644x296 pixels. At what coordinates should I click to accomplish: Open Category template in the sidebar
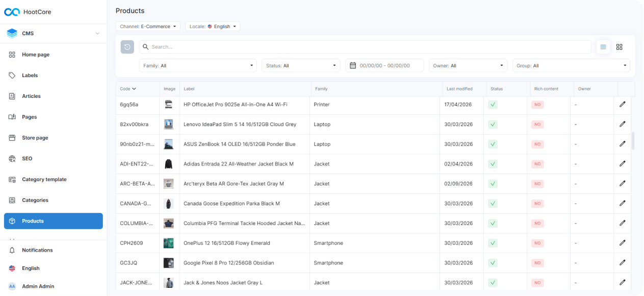tap(54, 180)
